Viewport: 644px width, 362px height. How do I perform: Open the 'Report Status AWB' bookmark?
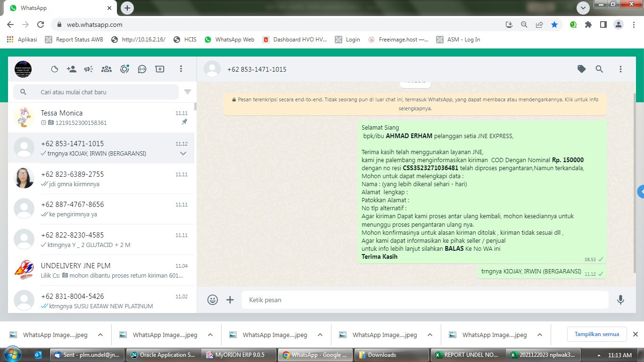coord(74,40)
